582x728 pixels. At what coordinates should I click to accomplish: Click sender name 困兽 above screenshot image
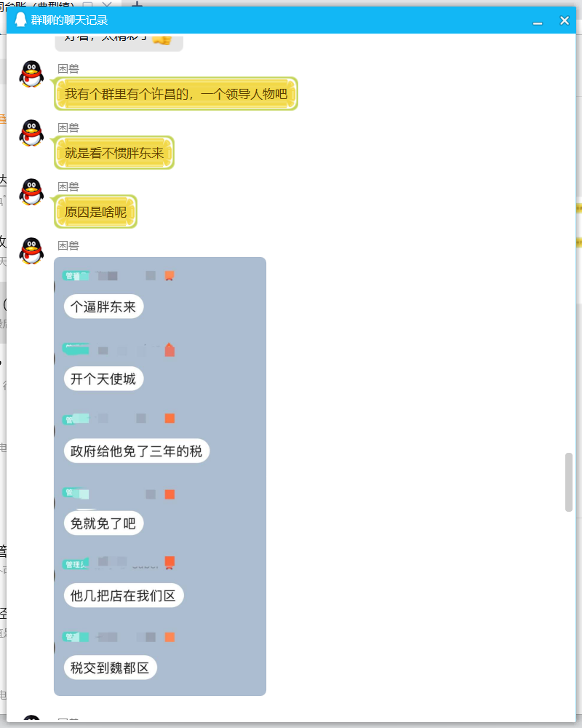point(68,245)
